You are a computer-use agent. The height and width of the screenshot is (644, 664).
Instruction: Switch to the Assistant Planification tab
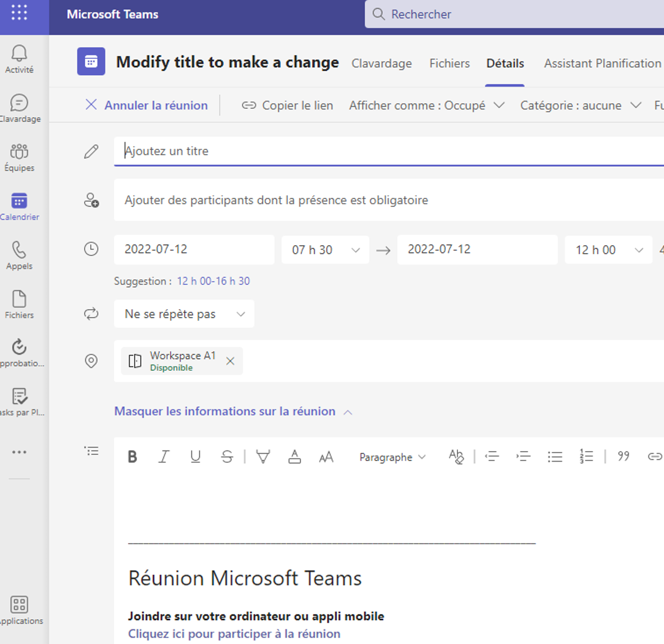pos(603,63)
